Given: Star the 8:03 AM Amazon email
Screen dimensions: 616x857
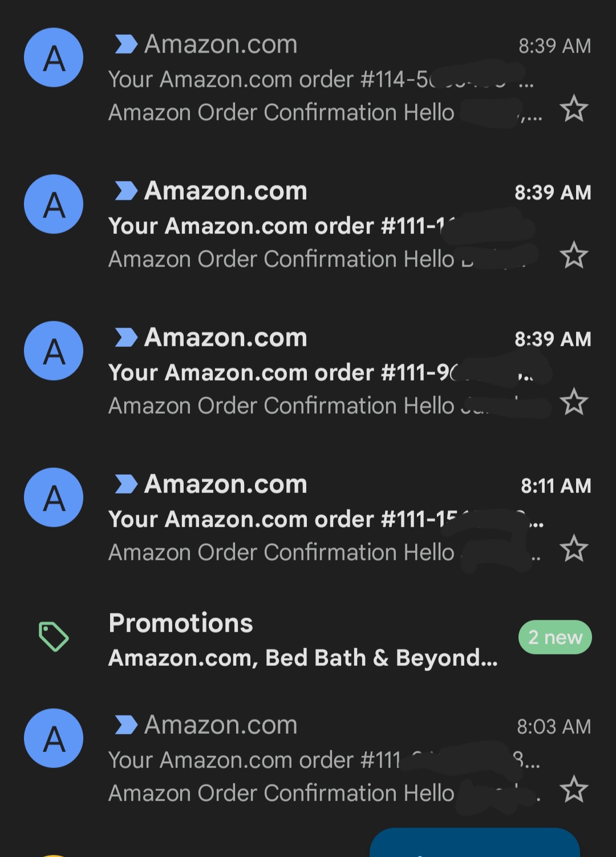Looking at the screenshot, I should pyautogui.click(x=574, y=789).
